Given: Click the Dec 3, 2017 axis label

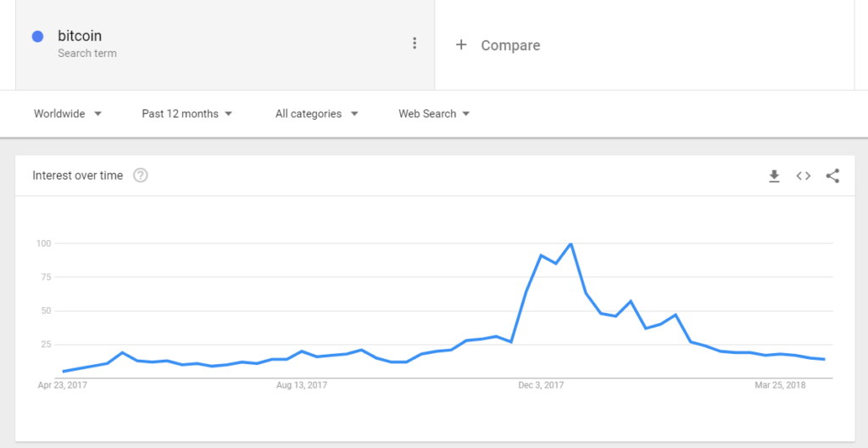Looking at the screenshot, I should tap(541, 385).
